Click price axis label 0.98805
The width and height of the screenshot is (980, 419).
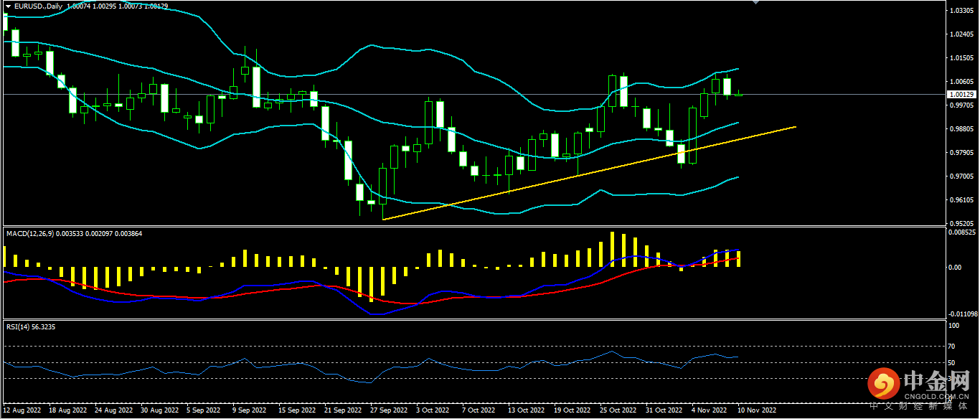pyautogui.click(x=960, y=129)
